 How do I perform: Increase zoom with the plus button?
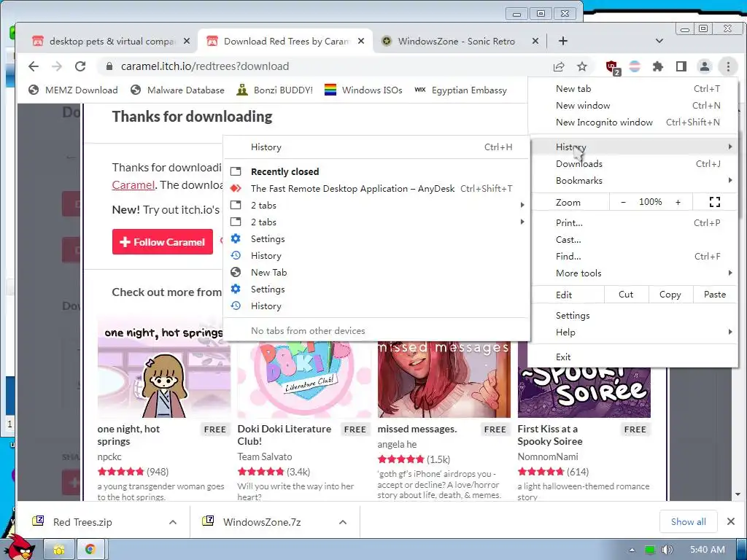pyautogui.click(x=678, y=202)
